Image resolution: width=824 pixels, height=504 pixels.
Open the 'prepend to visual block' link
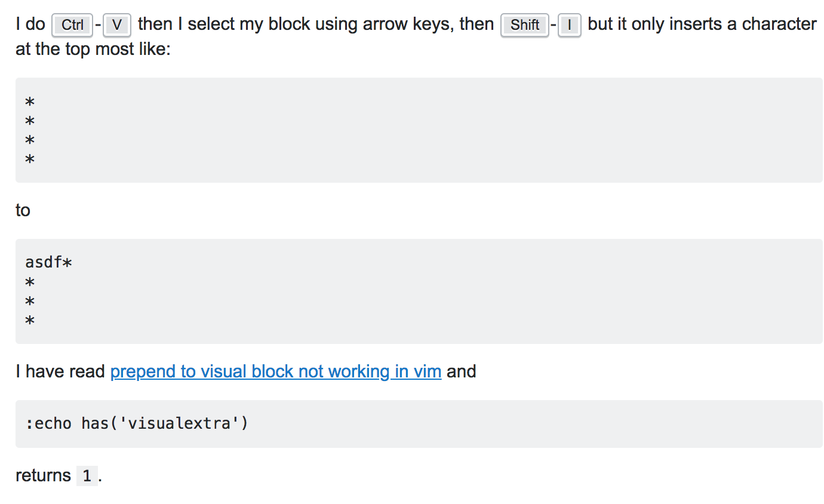pyautogui.click(x=276, y=371)
